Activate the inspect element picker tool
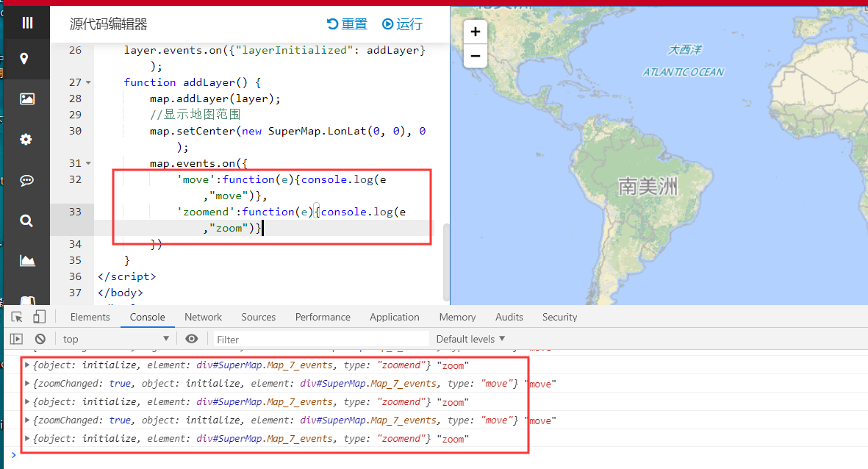 (17, 317)
